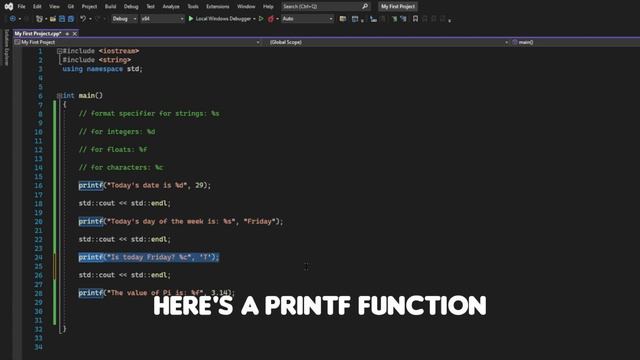Click the comment '// for integers: %d'
This screenshot has height=360, width=640.
coord(117,131)
